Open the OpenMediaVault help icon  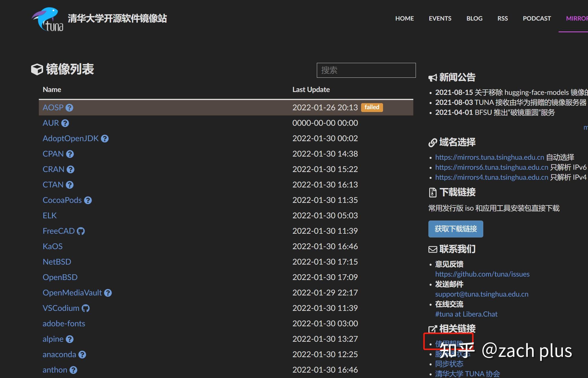108,293
